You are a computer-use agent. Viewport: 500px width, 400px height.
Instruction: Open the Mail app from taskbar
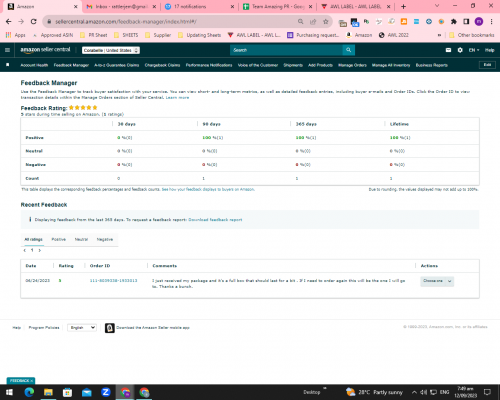tap(87, 392)
